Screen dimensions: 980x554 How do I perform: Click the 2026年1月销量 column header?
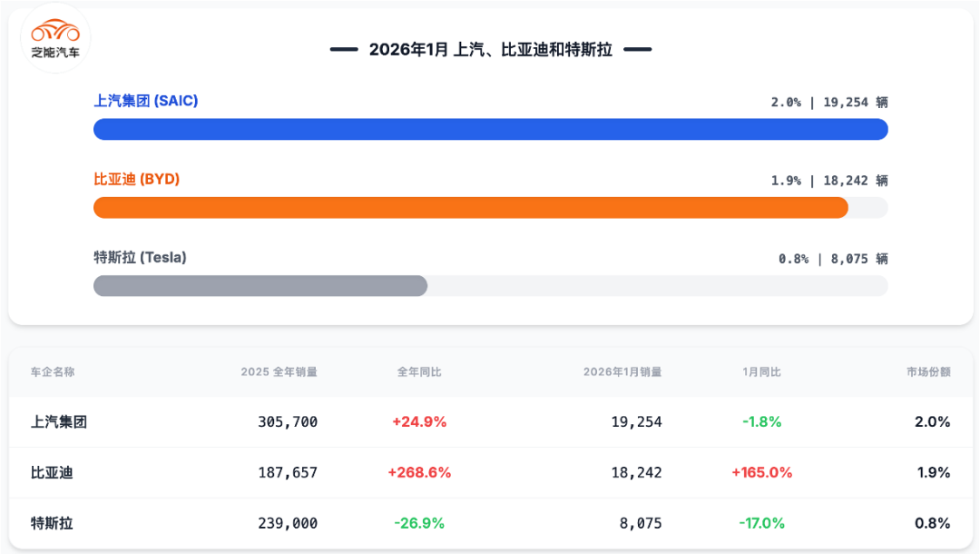(622, 372)
